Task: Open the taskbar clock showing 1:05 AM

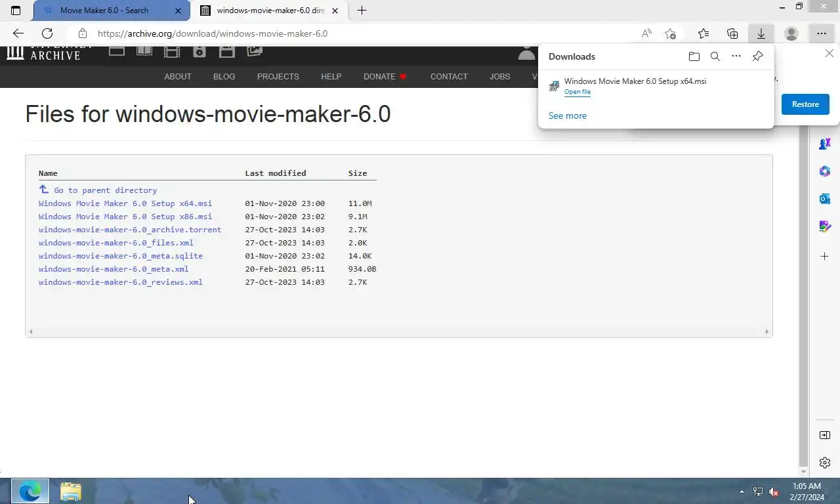Action: tap(807, 492)
